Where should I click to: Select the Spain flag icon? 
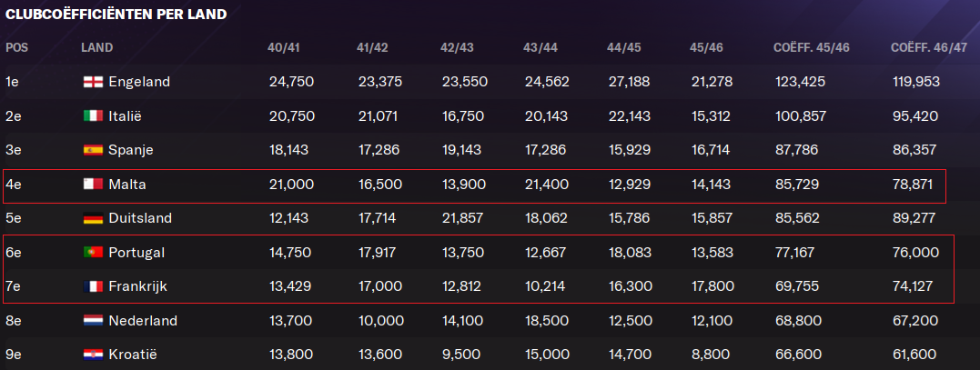coord(93,150)
